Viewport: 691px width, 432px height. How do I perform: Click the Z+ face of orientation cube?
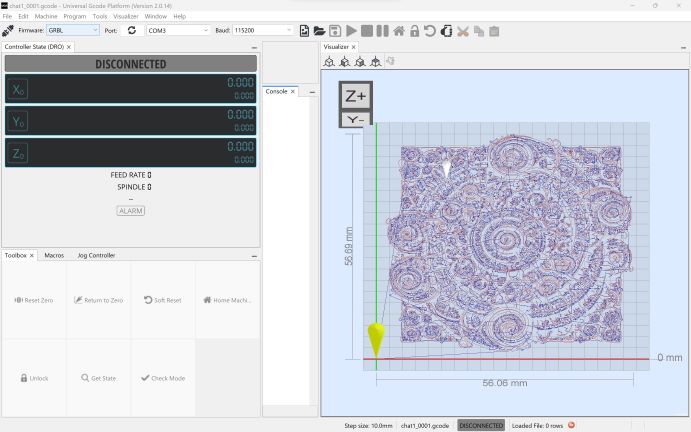click(356, 96)
